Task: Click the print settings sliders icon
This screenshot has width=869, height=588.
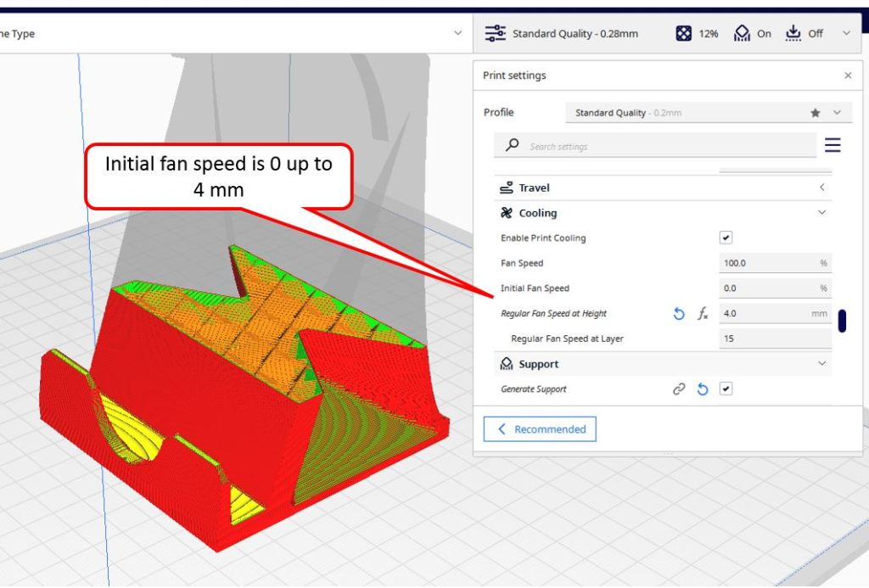Action: 495,33
